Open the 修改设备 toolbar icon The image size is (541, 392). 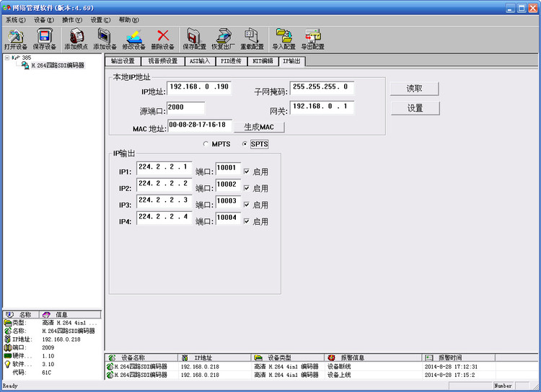(x=134, y=36)
